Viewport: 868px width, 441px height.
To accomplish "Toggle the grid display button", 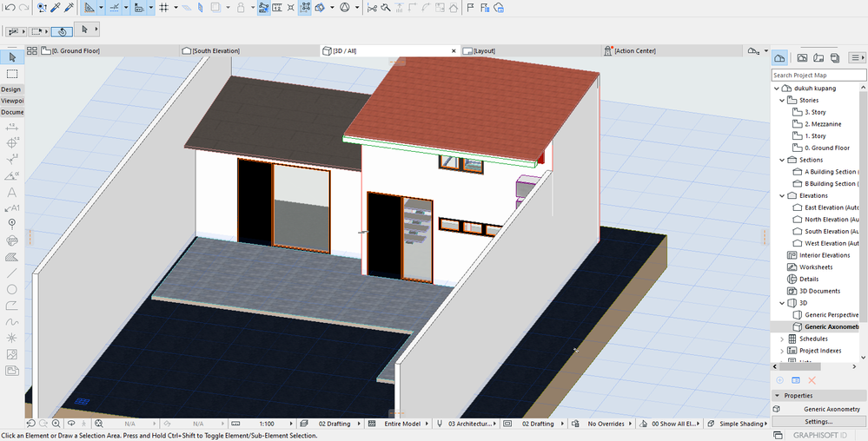I will pyautogui.click(x=163, y=8).
